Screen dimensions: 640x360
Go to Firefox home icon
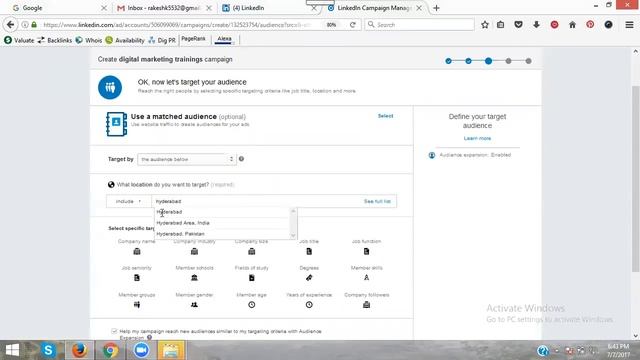(x=572, y=24)
